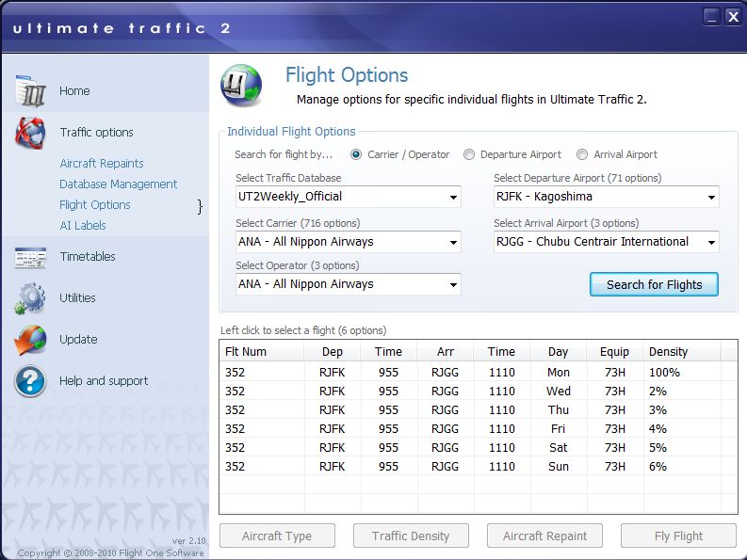Click the Utilities gear icon
The image size is (747, 560).
point(30,298)
